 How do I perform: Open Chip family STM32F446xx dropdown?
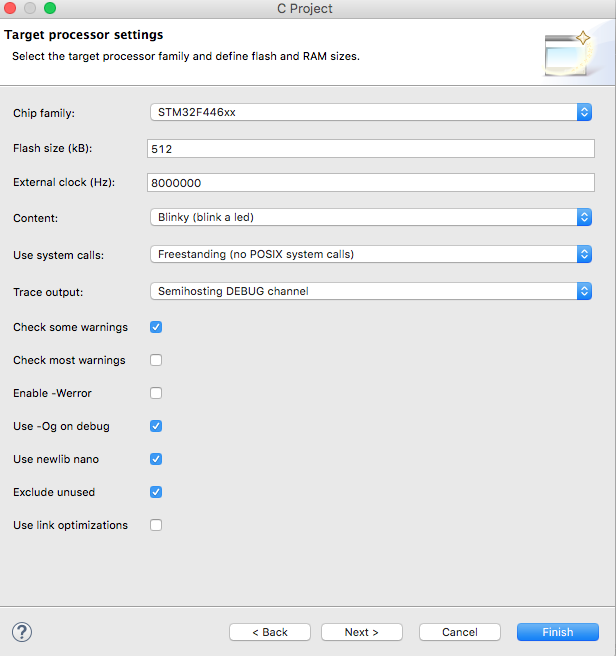point(371,112)
